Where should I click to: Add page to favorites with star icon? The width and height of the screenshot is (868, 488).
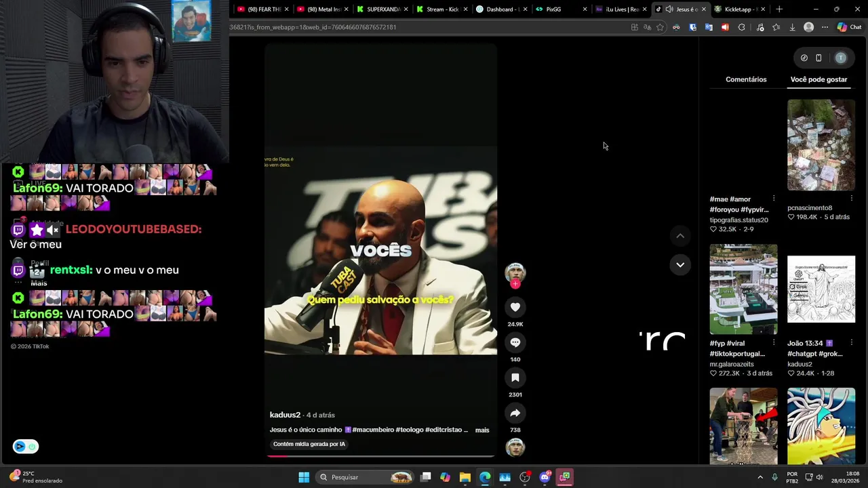(660, 27)
